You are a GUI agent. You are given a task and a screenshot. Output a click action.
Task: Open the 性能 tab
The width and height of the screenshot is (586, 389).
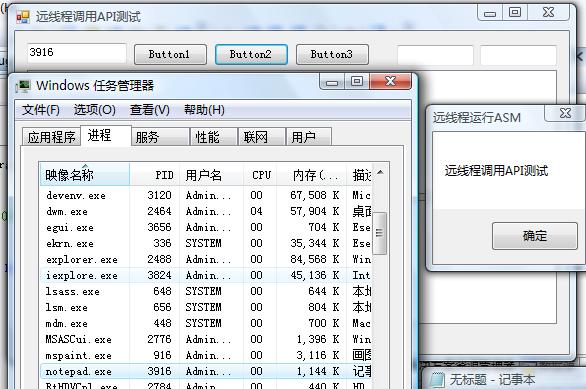[214, 137]
